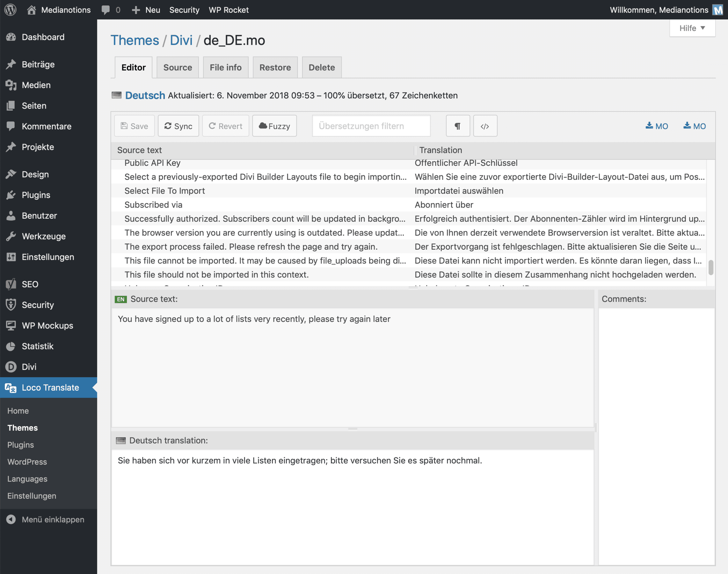
Task: Click the Deutsch language link
Action: (145, 95)
